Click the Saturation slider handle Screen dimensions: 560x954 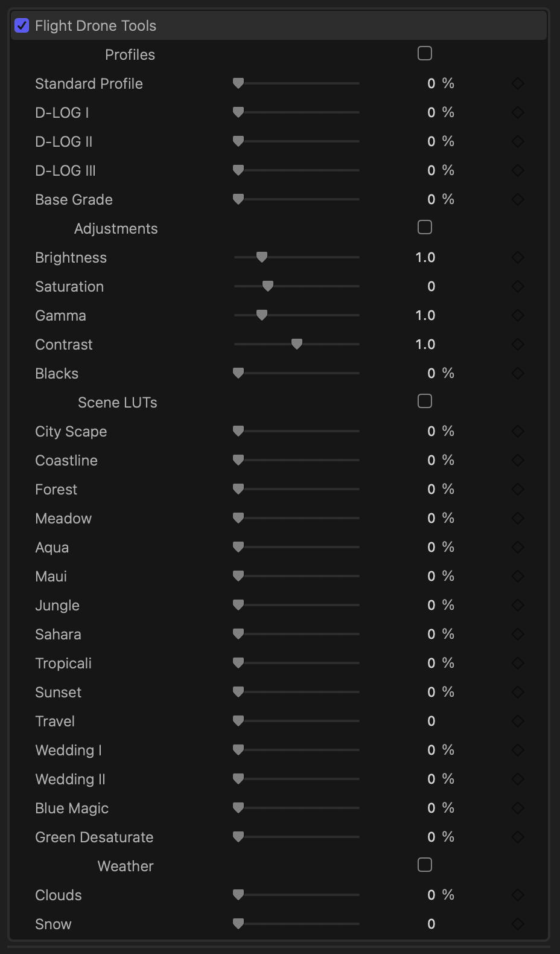click(x=268, y=286)
